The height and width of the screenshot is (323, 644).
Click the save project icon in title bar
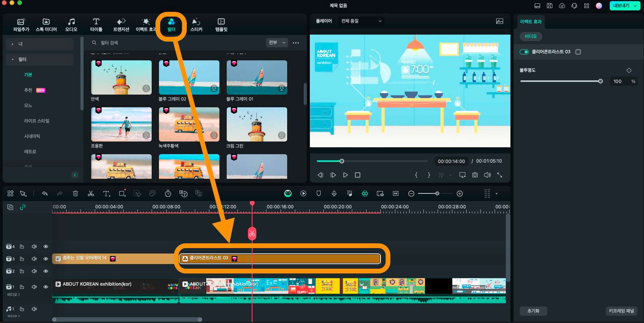point(550,6)
